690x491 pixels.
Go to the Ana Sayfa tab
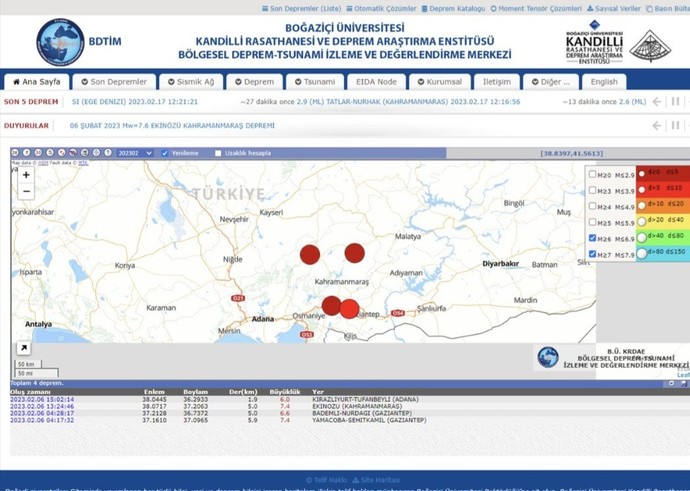click(x=37, y=82)
